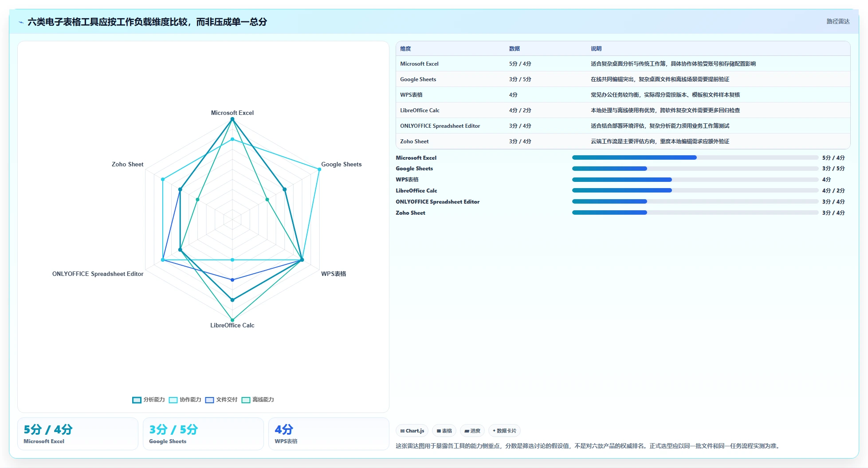This screenshot has width=868, height=468.
Task: Click the 进度 tag chip
Action: [472, 431]
